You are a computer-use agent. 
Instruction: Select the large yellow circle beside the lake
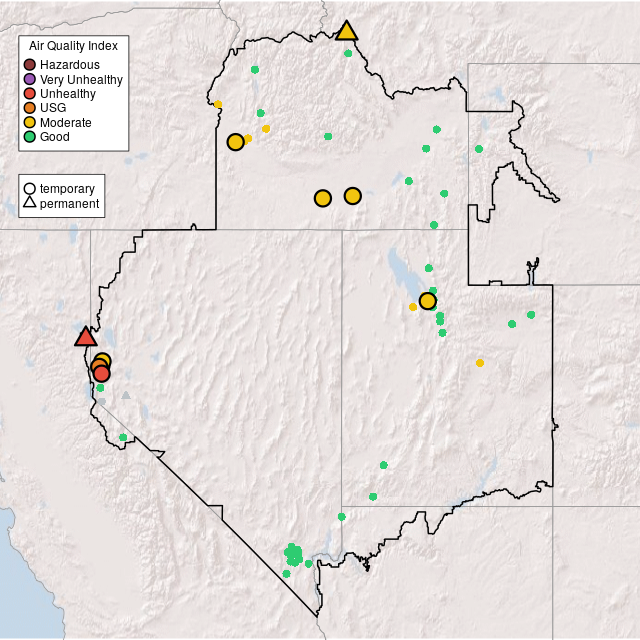(x=428, y=301)
